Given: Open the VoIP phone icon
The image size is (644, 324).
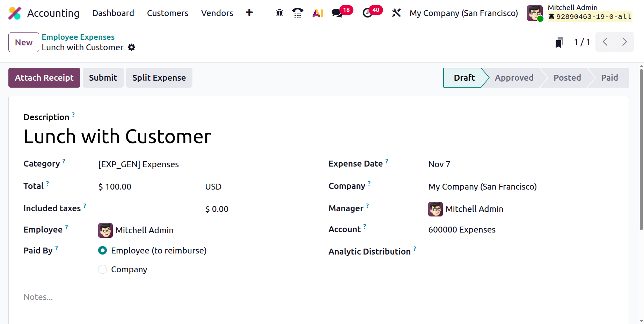Looking at the screenshot, I should pyautogui.click(x=298, y=13).
